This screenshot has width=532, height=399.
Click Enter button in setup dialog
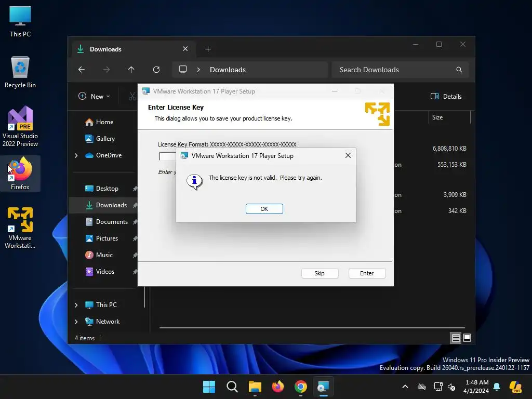point(367,273)
